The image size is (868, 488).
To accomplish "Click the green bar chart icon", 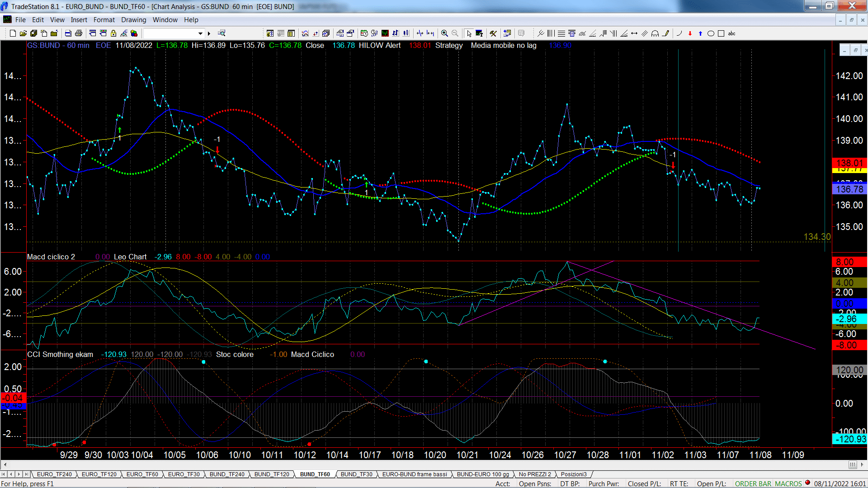I will pos(385,33).
